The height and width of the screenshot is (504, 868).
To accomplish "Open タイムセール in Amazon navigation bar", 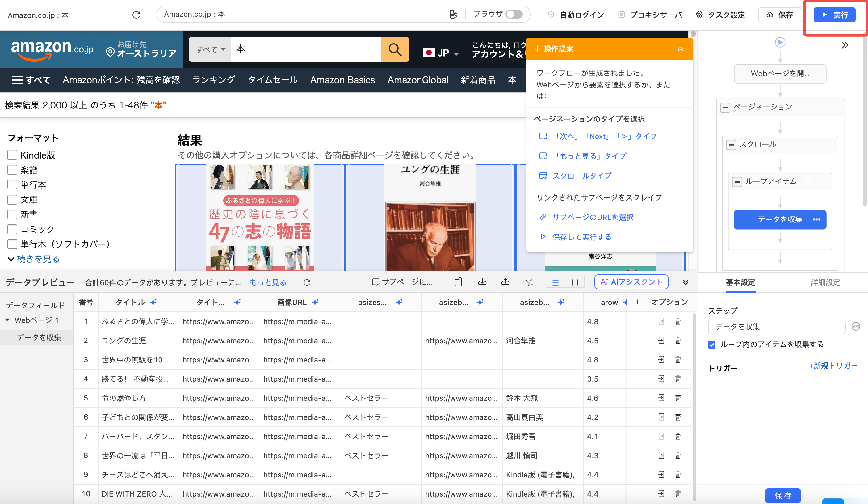I will tap(272, 80).
